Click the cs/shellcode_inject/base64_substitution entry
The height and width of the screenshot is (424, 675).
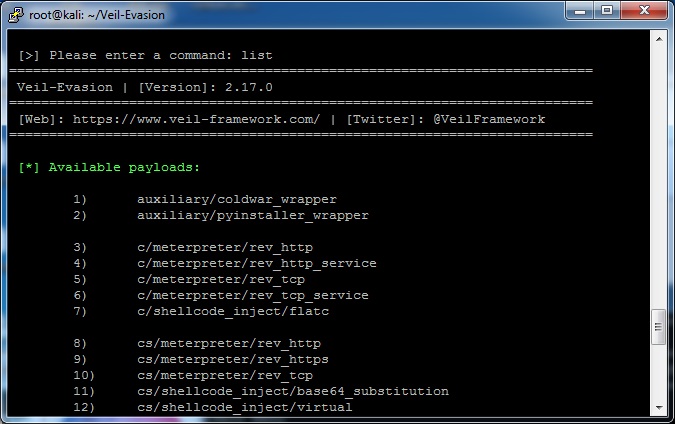pos(293,391)
